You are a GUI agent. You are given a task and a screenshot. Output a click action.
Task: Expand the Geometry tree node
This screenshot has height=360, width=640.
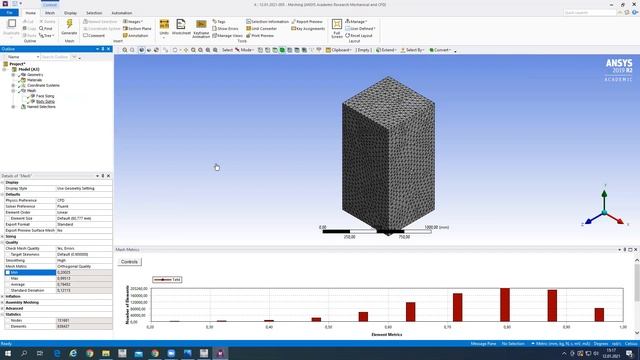pos(13,75)
